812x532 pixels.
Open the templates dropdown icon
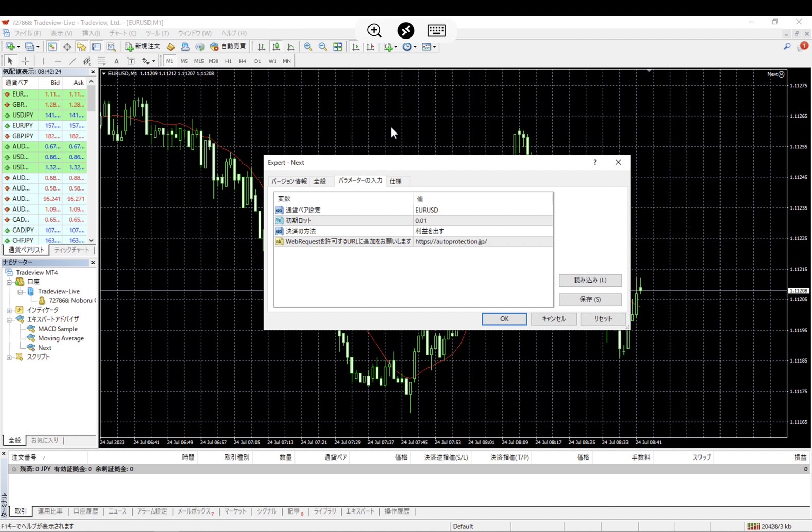pos(429,47)
